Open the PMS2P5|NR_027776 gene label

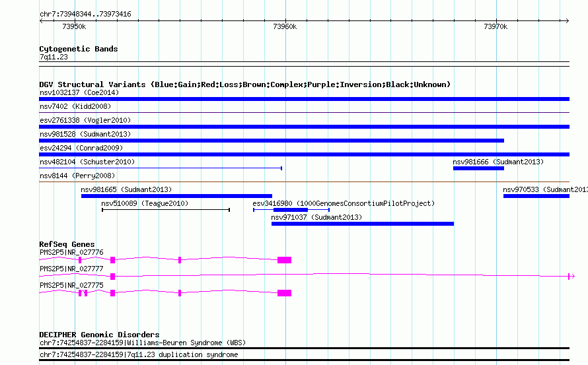pos(71,252)
